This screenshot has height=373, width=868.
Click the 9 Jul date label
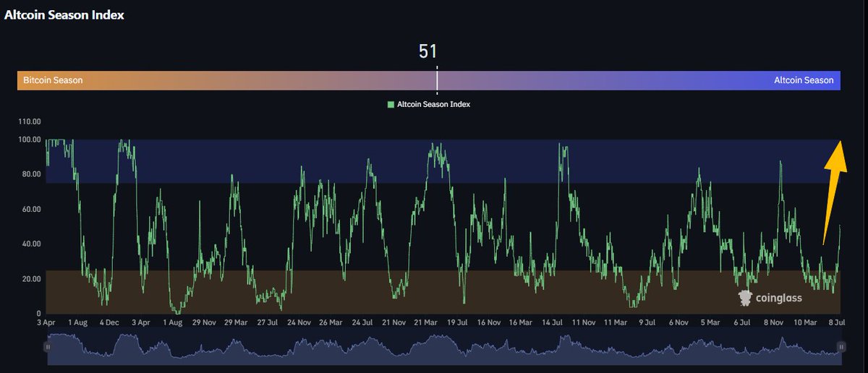click(x=646, y=322)
